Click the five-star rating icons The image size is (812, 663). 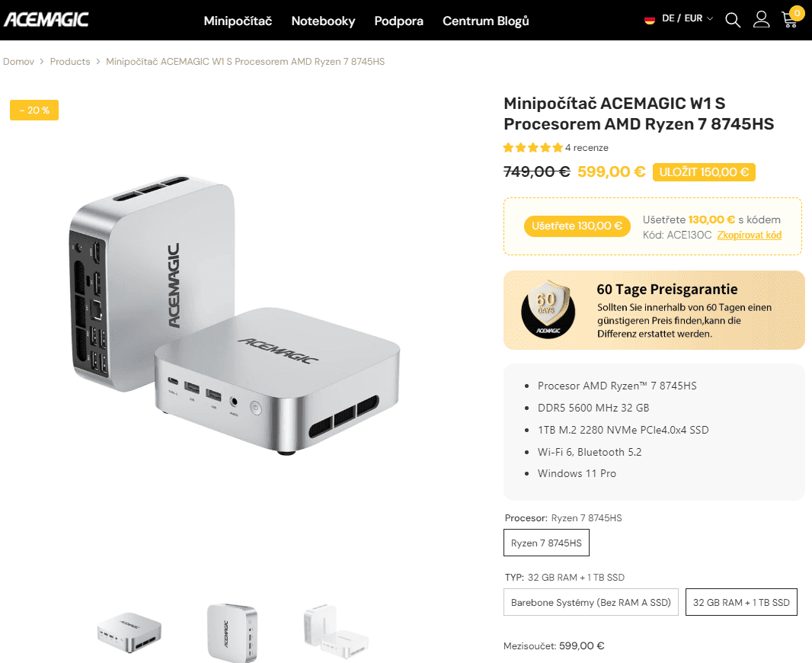point(532,148)
